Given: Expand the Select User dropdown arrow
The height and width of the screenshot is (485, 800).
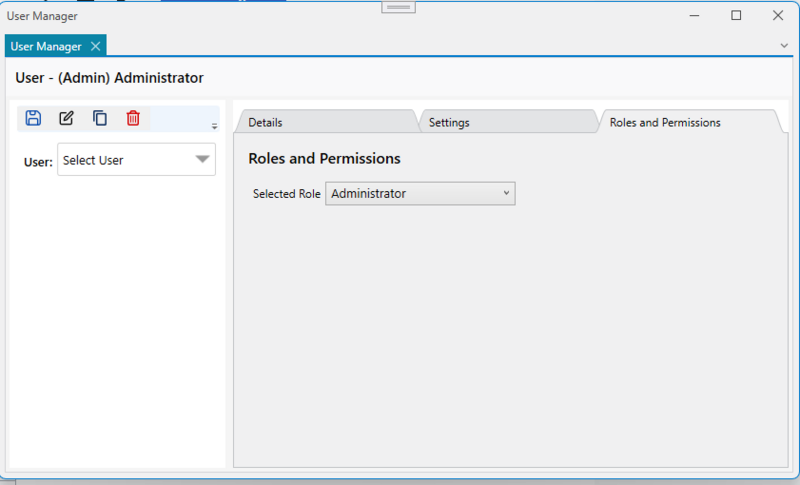Looking at the screenshot, I should point(202,159).
